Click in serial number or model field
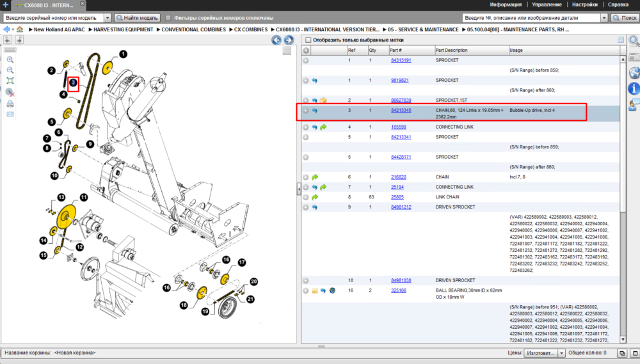 pos(54,18)
